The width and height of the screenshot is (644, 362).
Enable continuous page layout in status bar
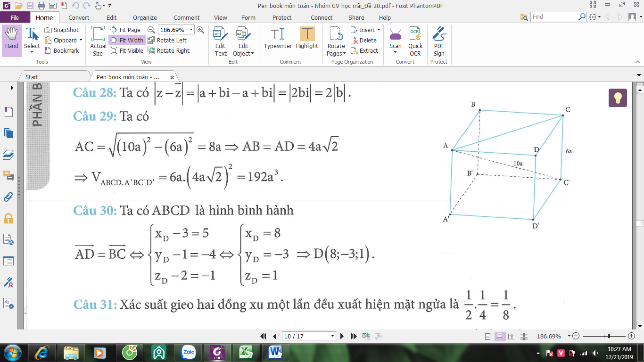499,337
